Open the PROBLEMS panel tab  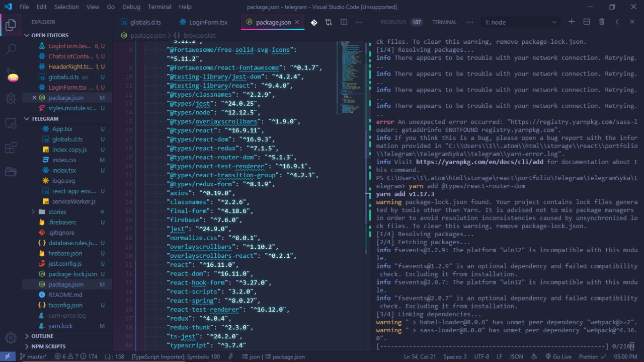393,22
